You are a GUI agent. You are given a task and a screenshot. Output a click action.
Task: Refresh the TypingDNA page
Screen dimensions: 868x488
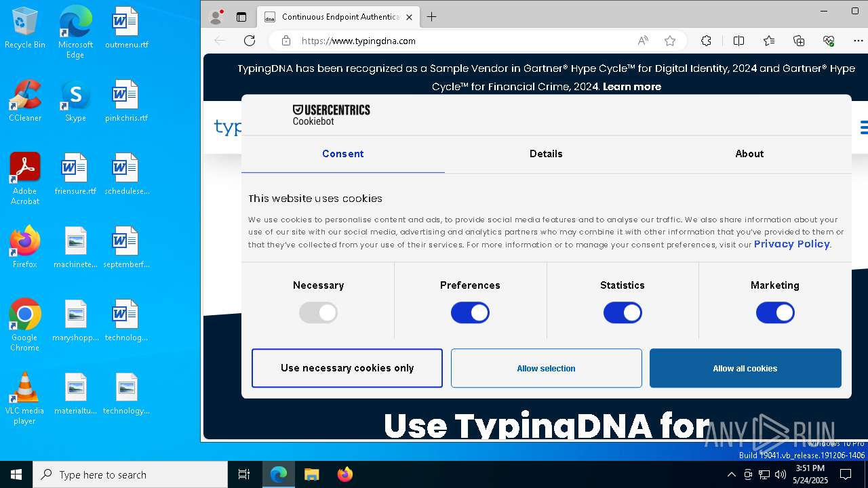250,41
